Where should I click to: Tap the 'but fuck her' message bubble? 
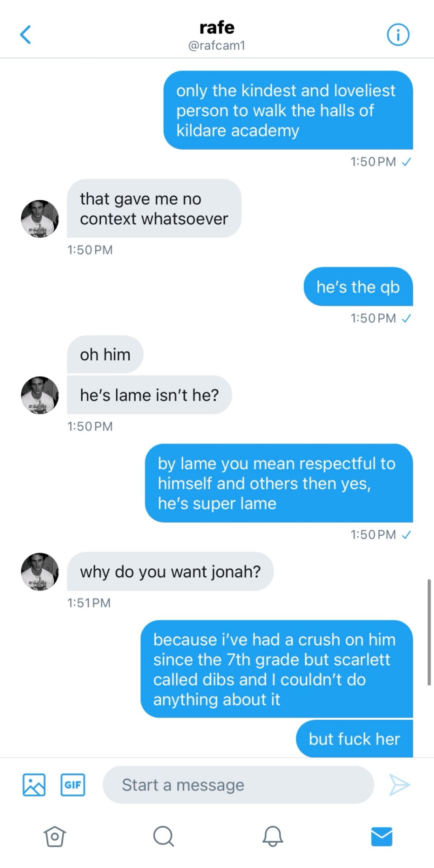354,739
